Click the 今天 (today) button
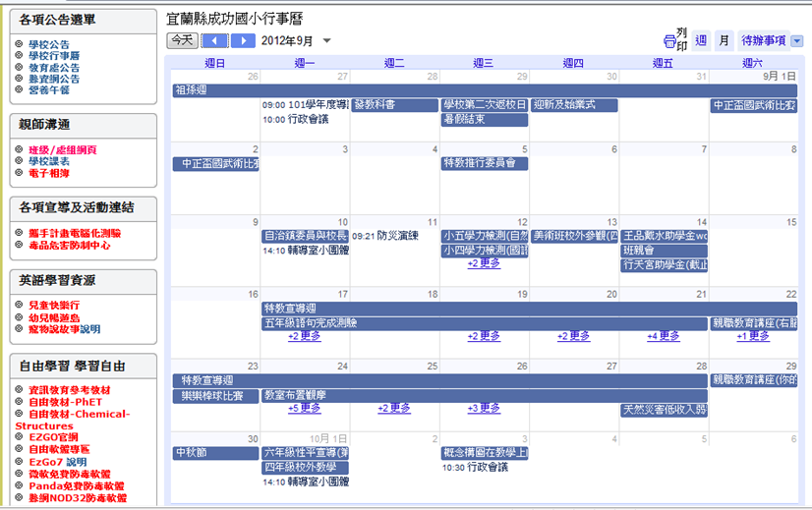Screen dimensions: 812x510 181,40
